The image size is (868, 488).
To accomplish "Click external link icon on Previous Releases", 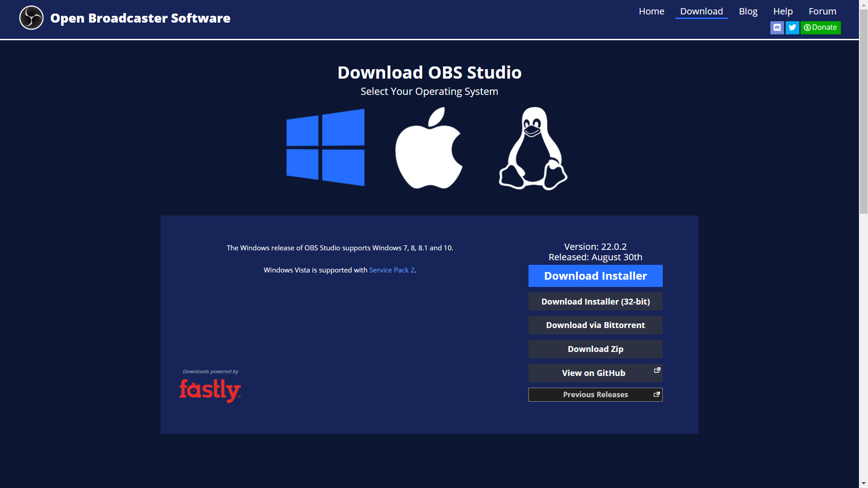I will 657,394.
